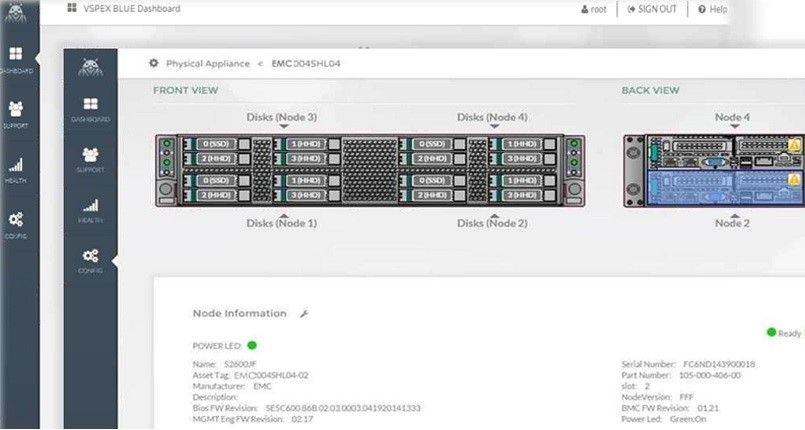Click the VSPEX BLUE Dashboard title

[132, 8]
